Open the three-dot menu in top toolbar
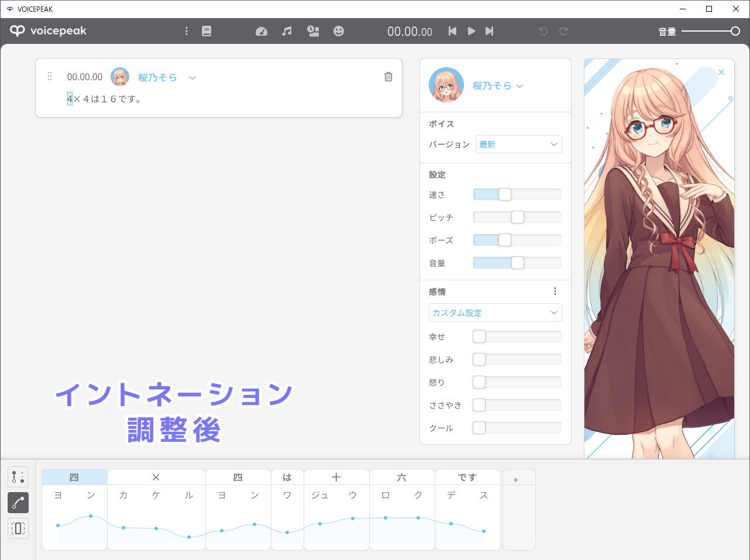Image resolution: width=750 pixels, height=560 pixels. (x=187, y=31)
